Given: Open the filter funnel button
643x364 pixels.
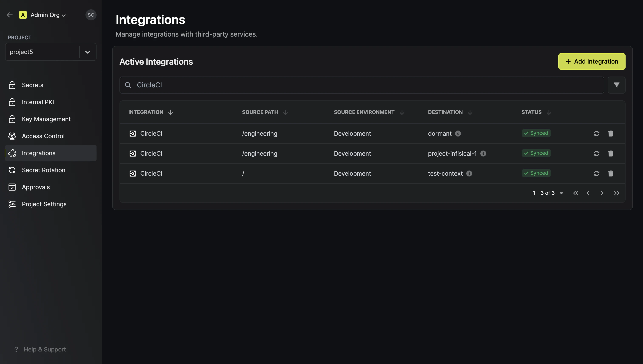Looking at the screenshot, I should [x=616, y=85].
